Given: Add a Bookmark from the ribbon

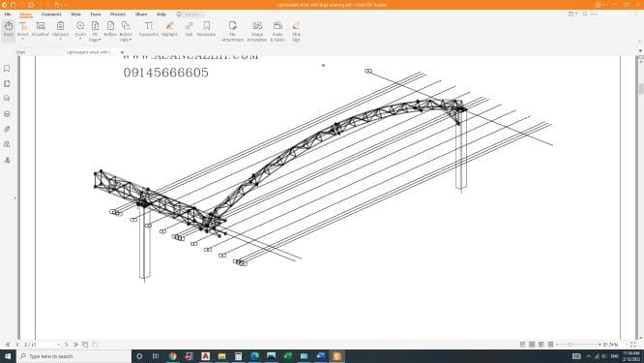Looking at the screenshot, I should tap(206, 29).
